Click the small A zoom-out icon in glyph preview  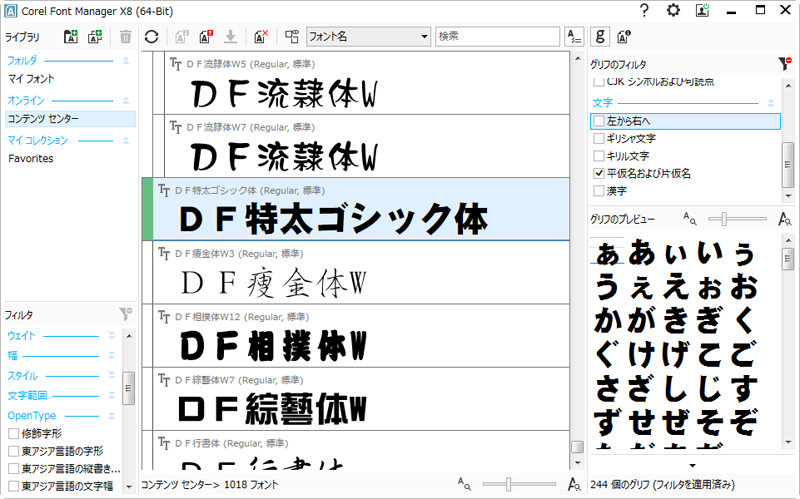coord(690,219)
